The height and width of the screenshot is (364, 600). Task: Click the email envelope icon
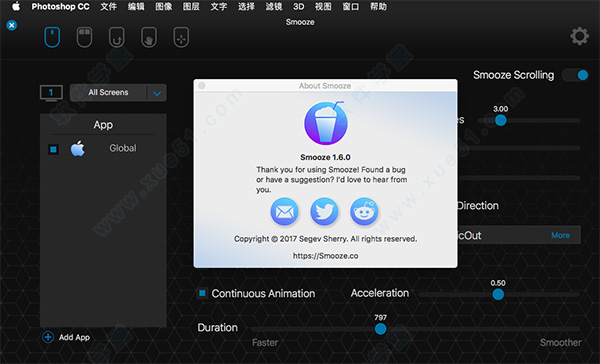coord(284,211)
